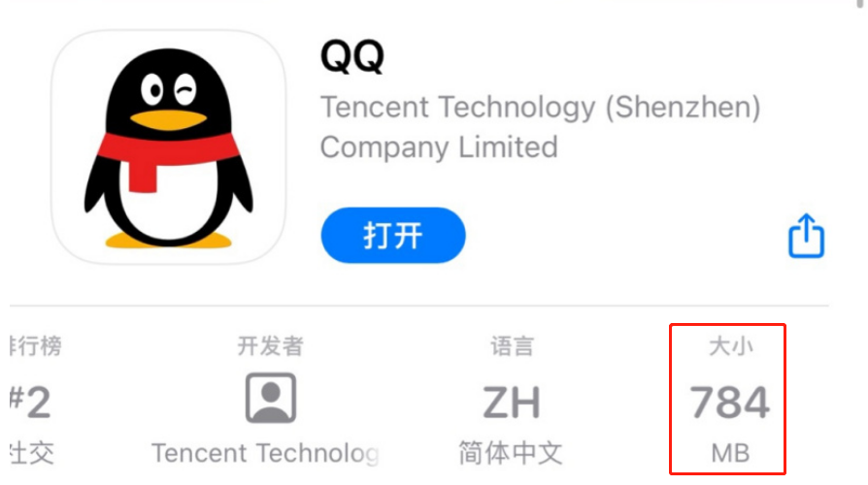Image resolution: width=868 pixels, height=485 pixels.
Task: Click the QQ app title
Action: tap(352, 56)
